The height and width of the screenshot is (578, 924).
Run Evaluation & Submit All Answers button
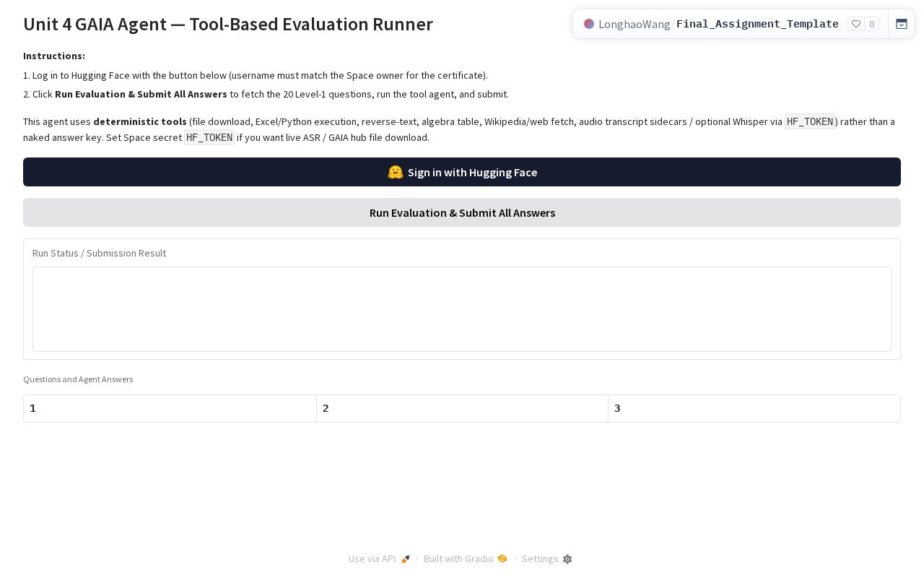(462, 212)
